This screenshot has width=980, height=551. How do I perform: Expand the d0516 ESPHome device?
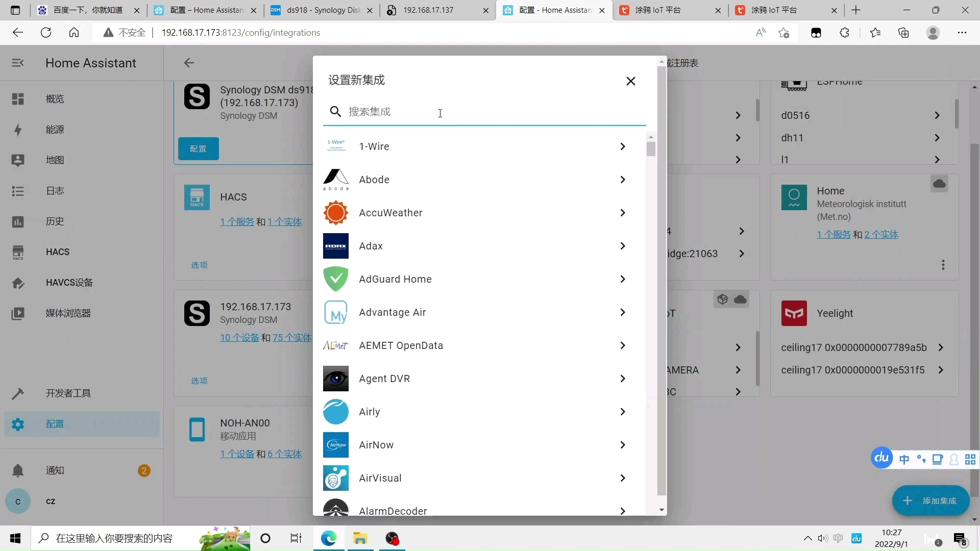(x=937, y=115)
